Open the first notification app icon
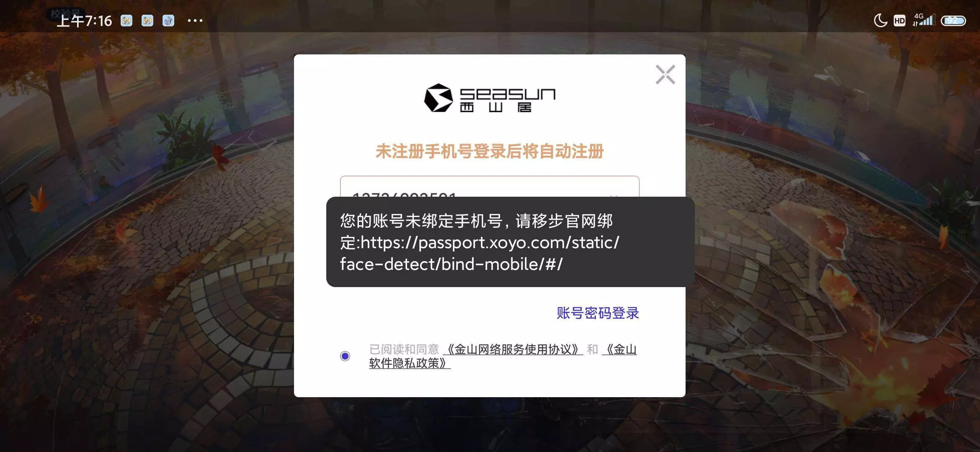The height and width of the screenshot is (452, 980). 126,21
